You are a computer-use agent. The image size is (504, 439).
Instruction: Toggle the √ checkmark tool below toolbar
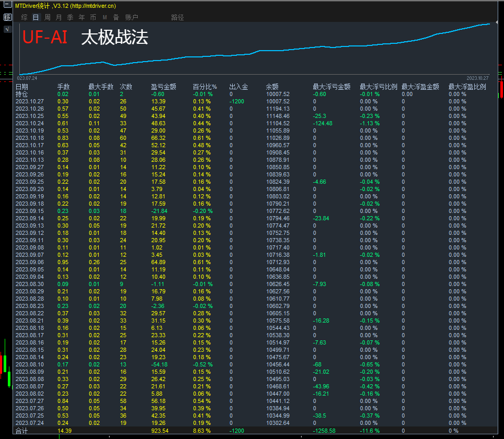click(x=7, y=29)
